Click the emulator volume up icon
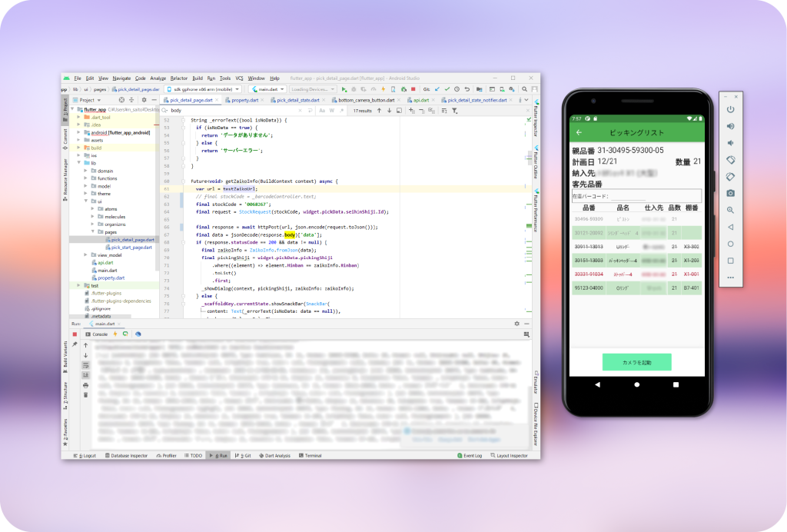The width and height of the screenshot is (787, 532). coord(730,126)
